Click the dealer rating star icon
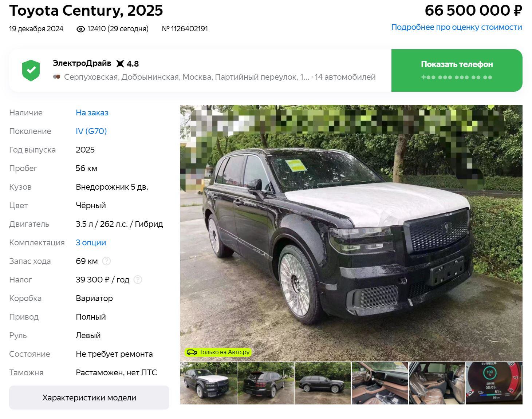Viewport: 532px width, 419px height. (120, 64)
